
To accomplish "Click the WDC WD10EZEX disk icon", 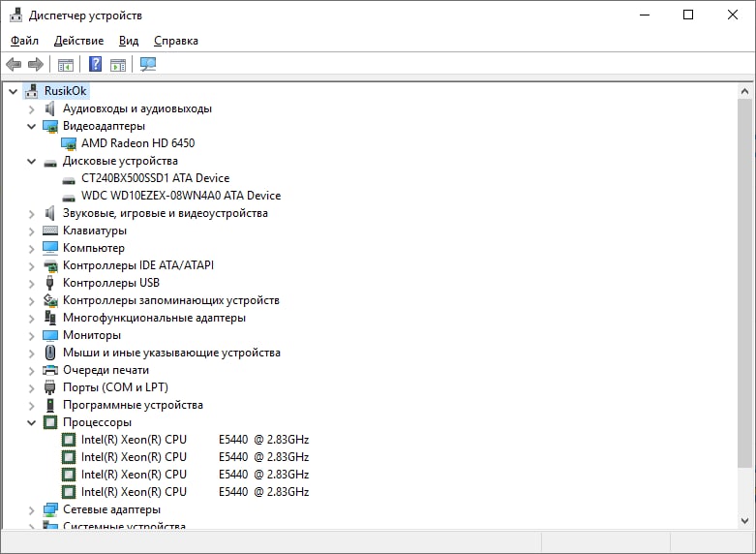I will click(x=69, y=198).
